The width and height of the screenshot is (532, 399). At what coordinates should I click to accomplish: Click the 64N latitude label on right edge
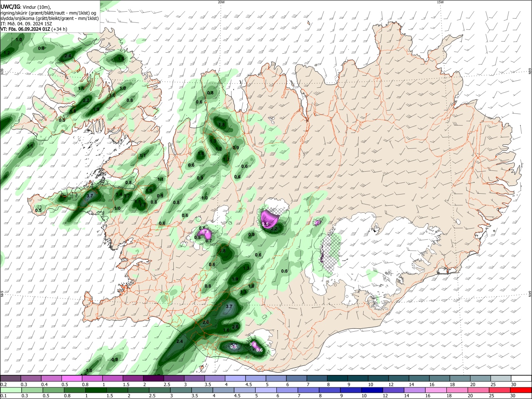pyautogui.click(x=530, y=293)
